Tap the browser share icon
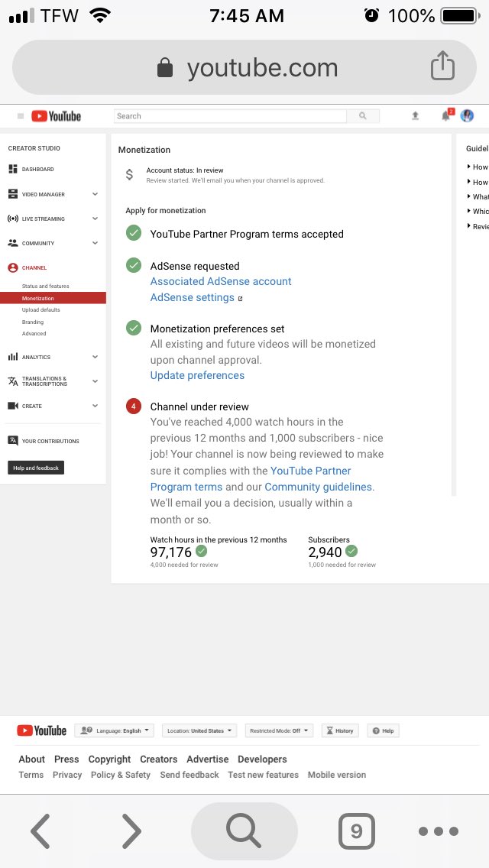This screenshot has height=868, width=489. tap(442, 66)
